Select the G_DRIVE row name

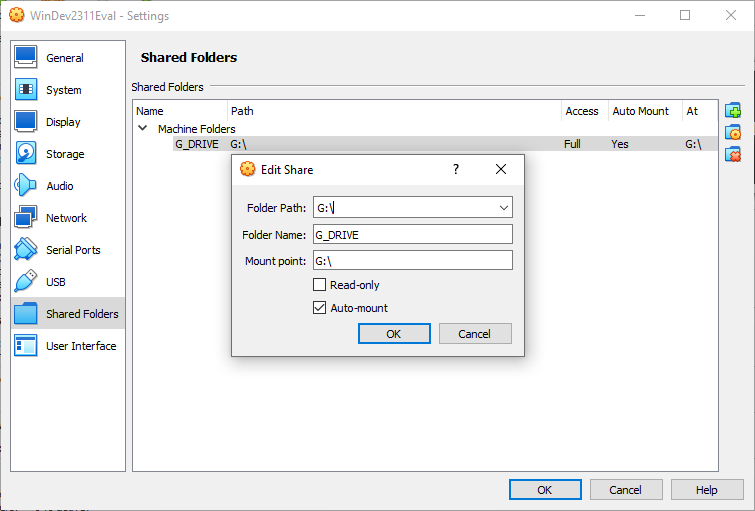(196, 144)
